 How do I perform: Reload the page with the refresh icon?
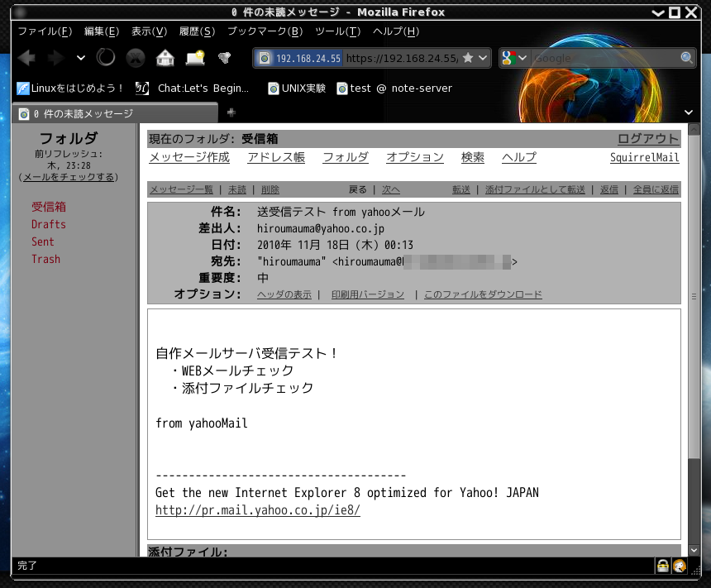pyautogui.click(x=106, y=58)
